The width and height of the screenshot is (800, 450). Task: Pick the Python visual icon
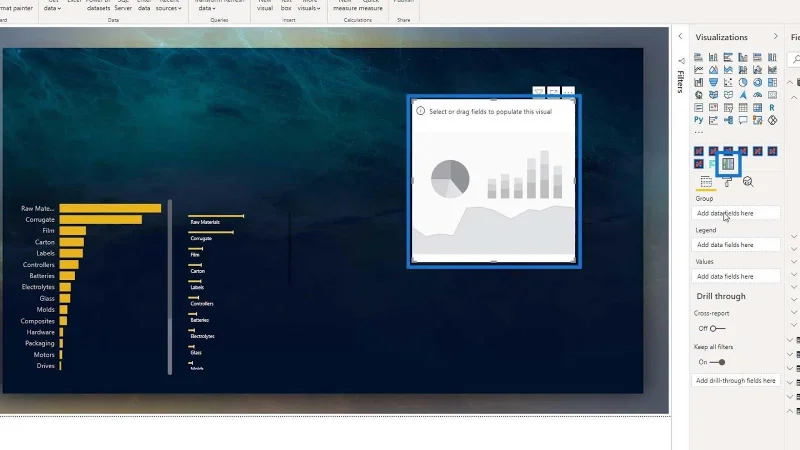698,120
